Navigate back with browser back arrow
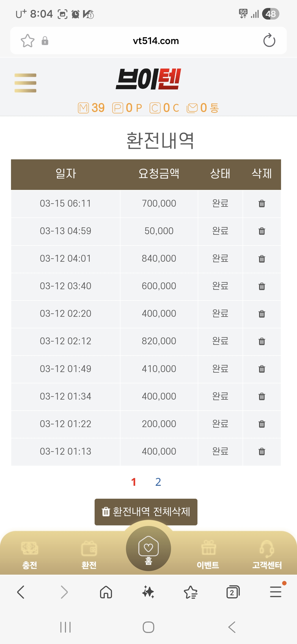 [21, 592]
